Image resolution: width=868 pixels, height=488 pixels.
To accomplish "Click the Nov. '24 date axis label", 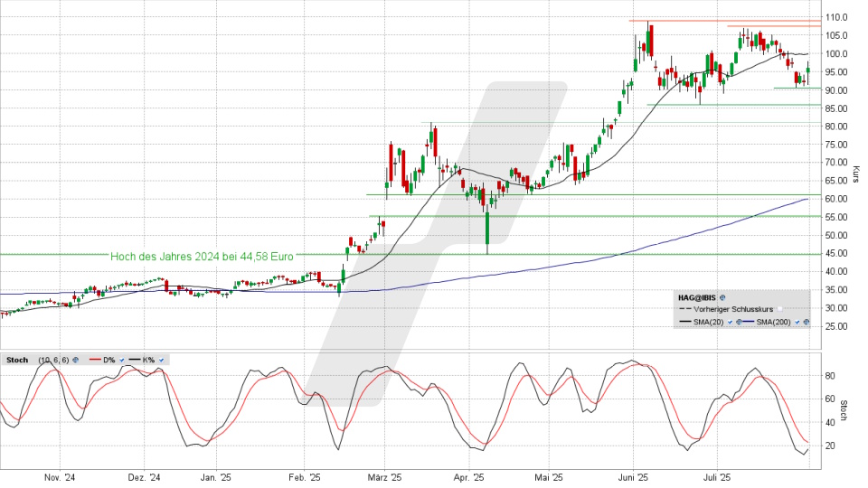I will point(60,477).
